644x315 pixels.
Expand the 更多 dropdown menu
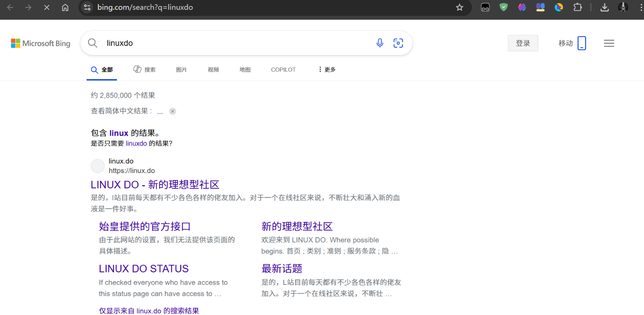327,70
